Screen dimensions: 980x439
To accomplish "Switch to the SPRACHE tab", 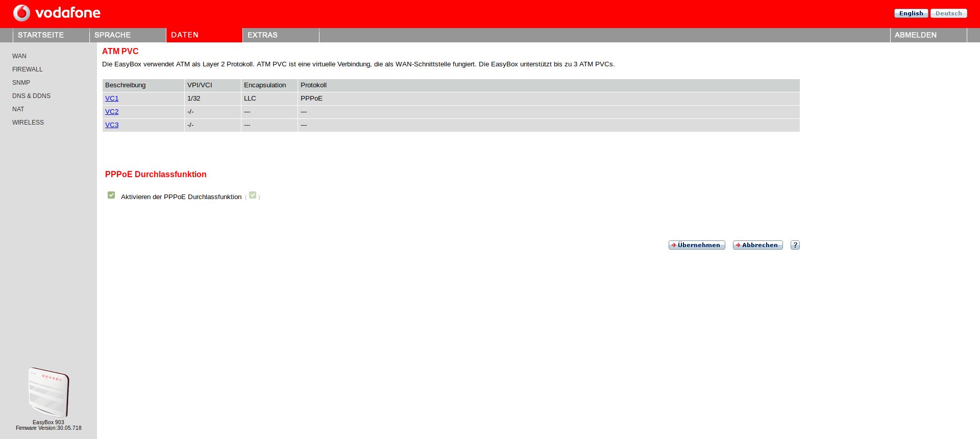I will tap(113, 35).
